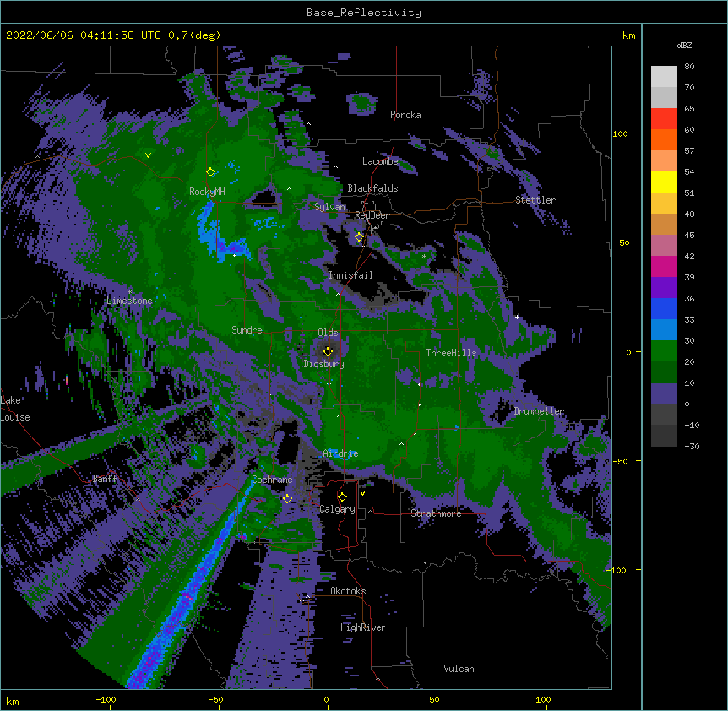
Task: Click the RockyMH label
Action: tap(207, 192)
